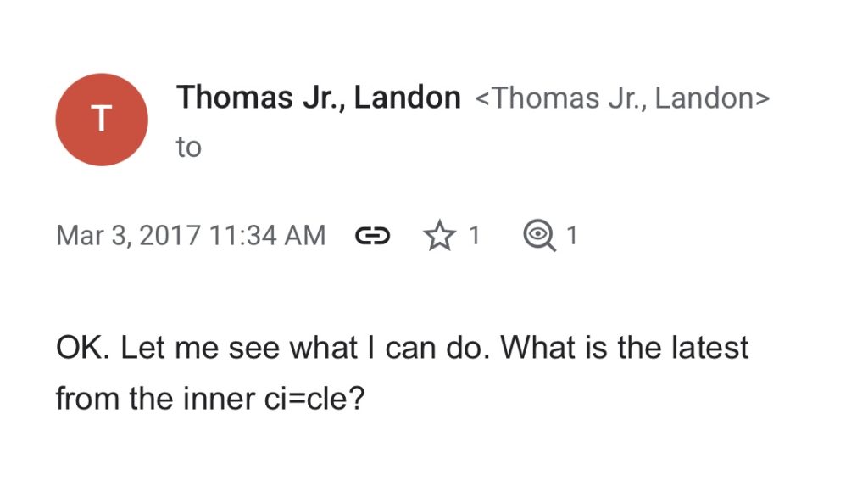Star this email message
The height and width of the screenshot is (492, 868).
tap(439, 235)
